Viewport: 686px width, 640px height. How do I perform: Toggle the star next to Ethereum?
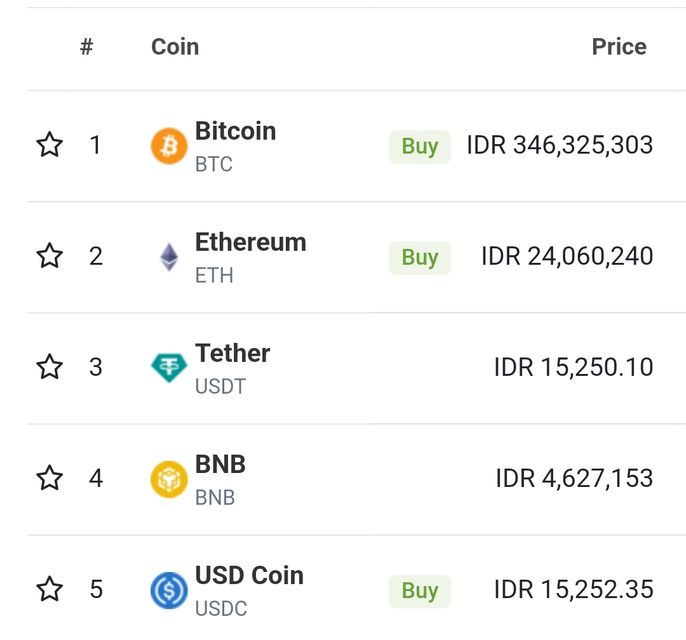[x=50, y=257]
